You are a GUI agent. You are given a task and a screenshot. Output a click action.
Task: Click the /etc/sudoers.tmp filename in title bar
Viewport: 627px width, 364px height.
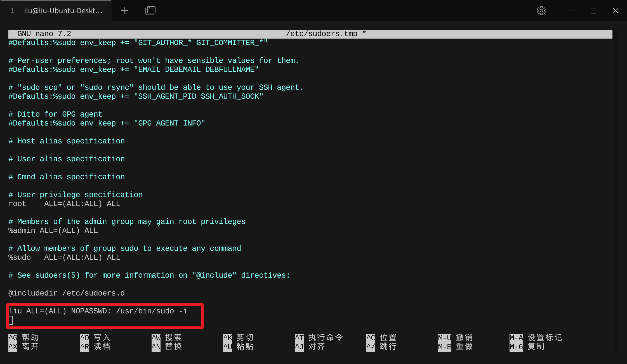tap(322, 34)
